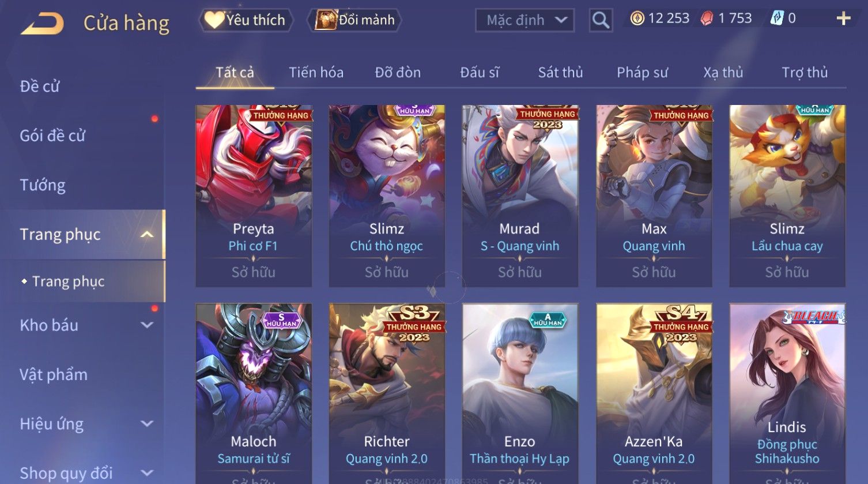Switch to the Sát thủ tab
The height and width of the screenshot is (484, 868).
(x=560, y=73)
